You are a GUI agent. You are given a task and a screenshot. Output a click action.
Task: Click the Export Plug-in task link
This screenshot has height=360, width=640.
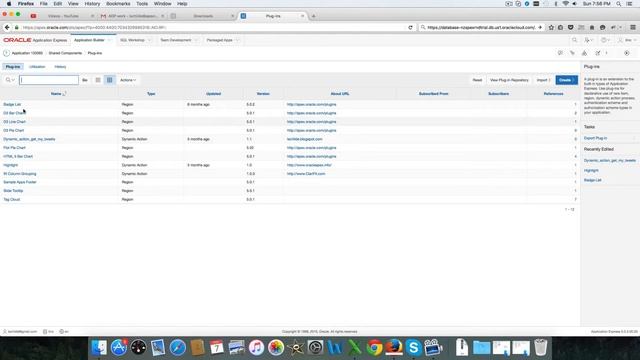[595, 138]
